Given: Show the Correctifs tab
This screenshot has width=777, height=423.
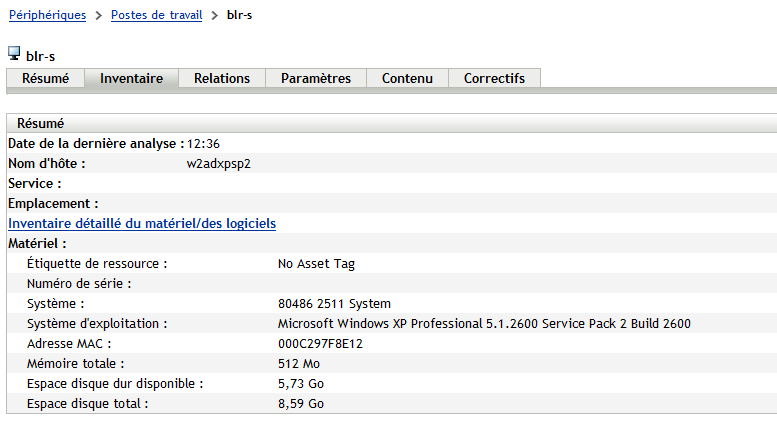Looking at the screenshot, I should [494, 78].
